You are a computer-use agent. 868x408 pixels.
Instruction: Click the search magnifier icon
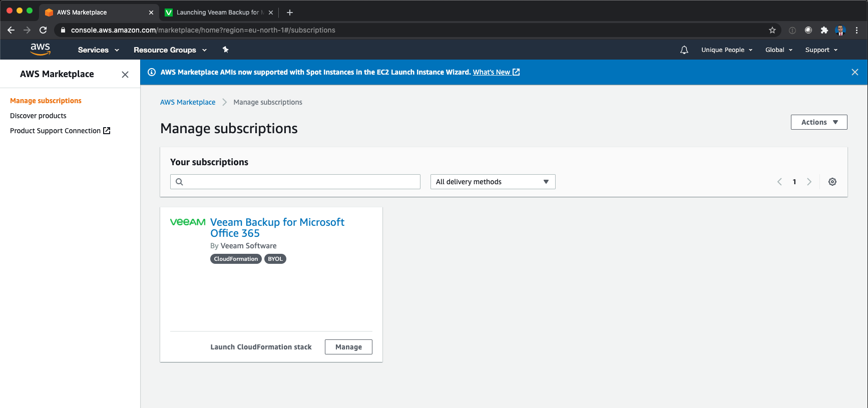click(x=179, y=182)
